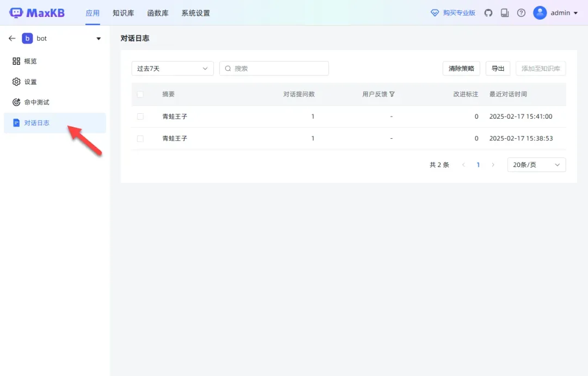Open 概览 in the sidebar

pos(55,61)
